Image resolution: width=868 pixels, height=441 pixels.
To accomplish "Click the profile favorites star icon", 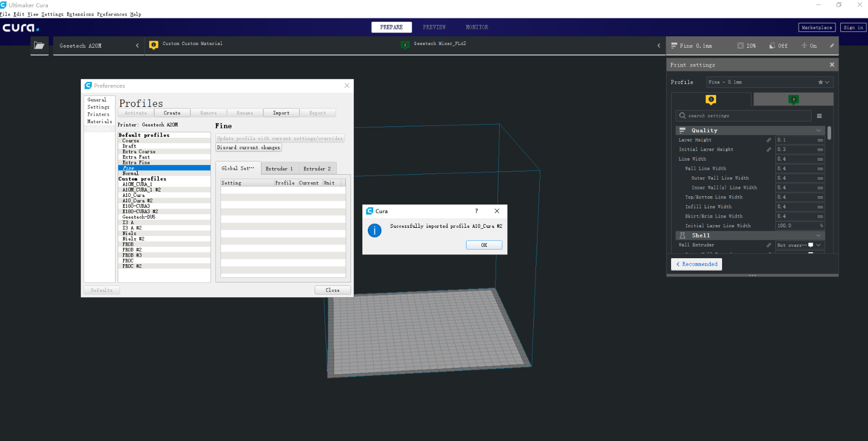I will click(821, 82).
